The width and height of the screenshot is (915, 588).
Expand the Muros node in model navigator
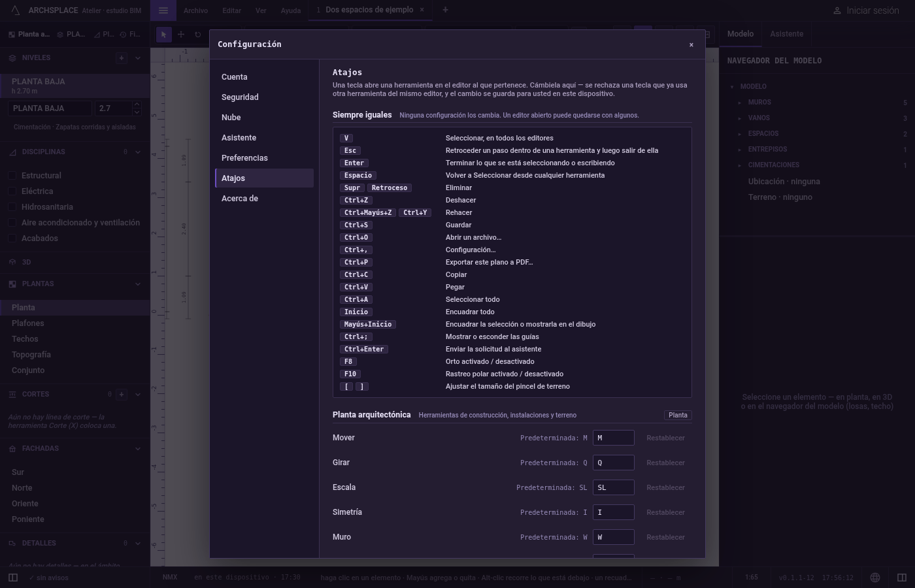point(740,103)
